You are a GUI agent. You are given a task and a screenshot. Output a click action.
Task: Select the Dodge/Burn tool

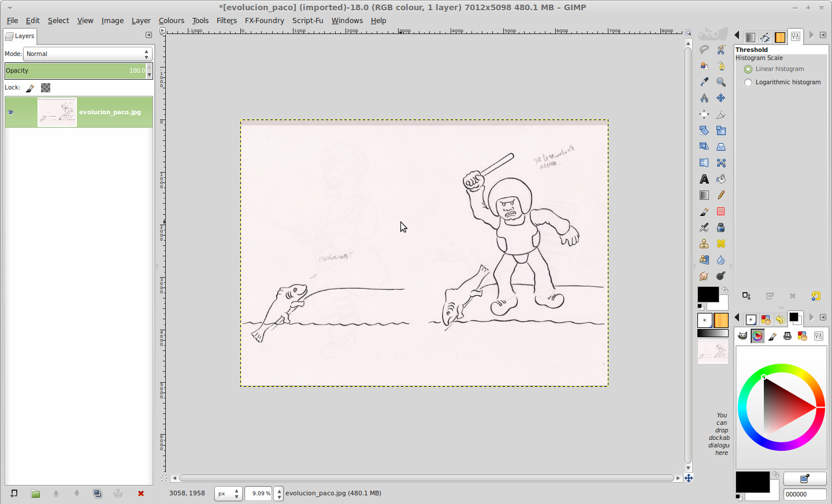[721, 276]
